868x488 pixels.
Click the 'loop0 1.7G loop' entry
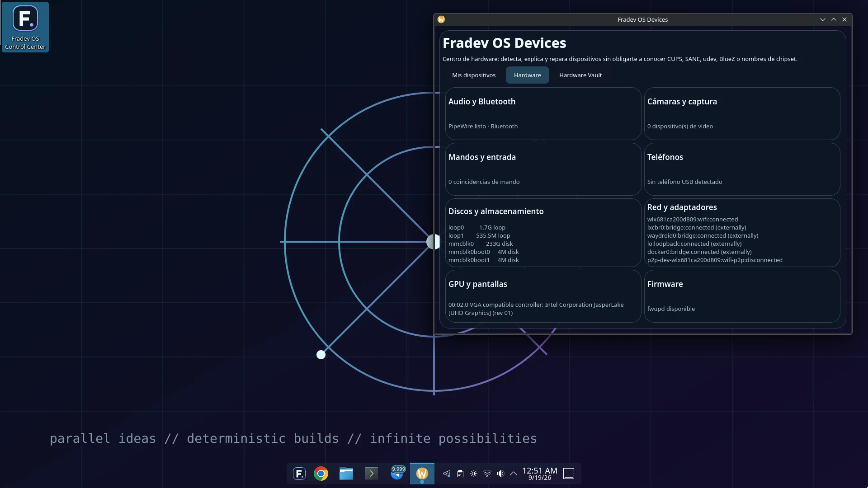477,227
